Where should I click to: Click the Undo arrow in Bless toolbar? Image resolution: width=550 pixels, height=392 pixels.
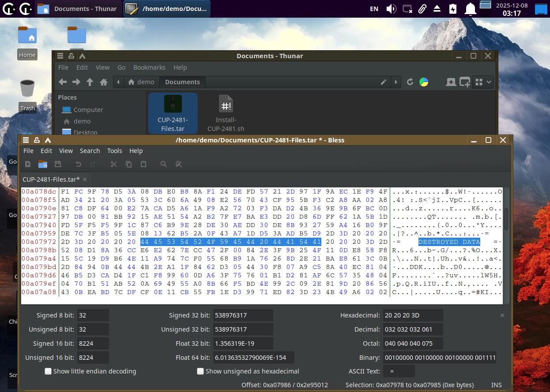coord(78,164)
